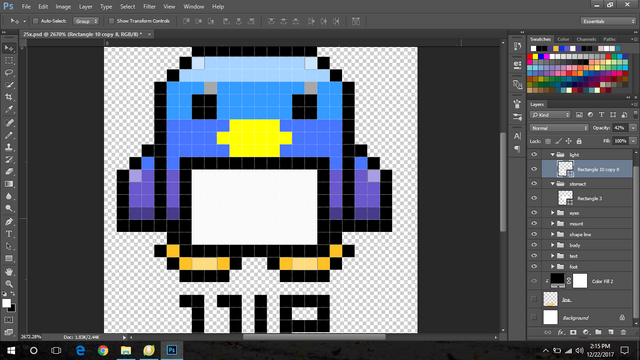Enable Show Transform Controls checkbox

click(x=111, y=21)
